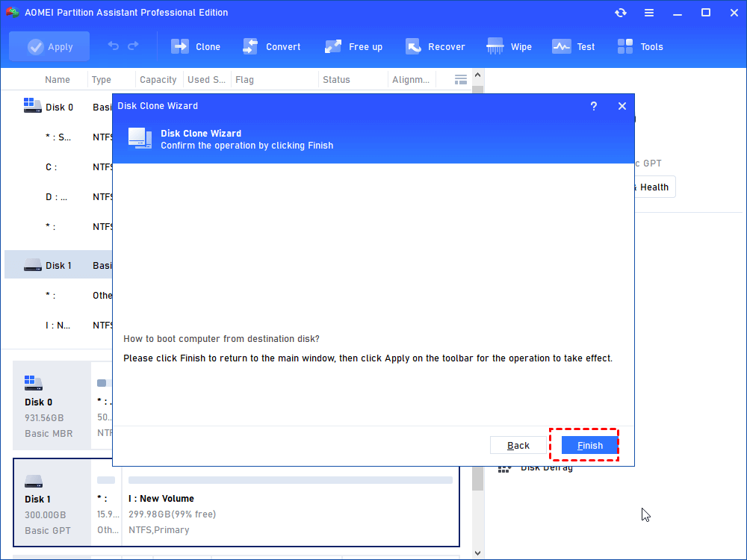Open the Test tool
The height and width of the screenshot is (560, 747).
[573, 46]
